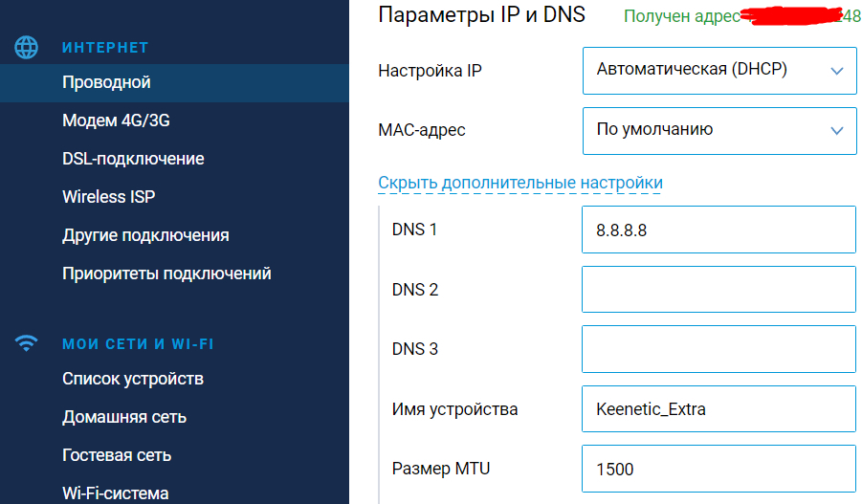This screenshot has width=862, height=504.
Task: Expand the Настройка IP dropdown
Action: coord(718,71)
